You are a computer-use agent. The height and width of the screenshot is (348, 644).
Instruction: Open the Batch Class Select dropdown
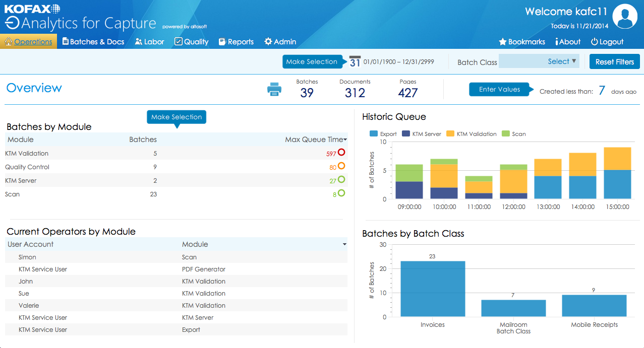tap(539, 61)
